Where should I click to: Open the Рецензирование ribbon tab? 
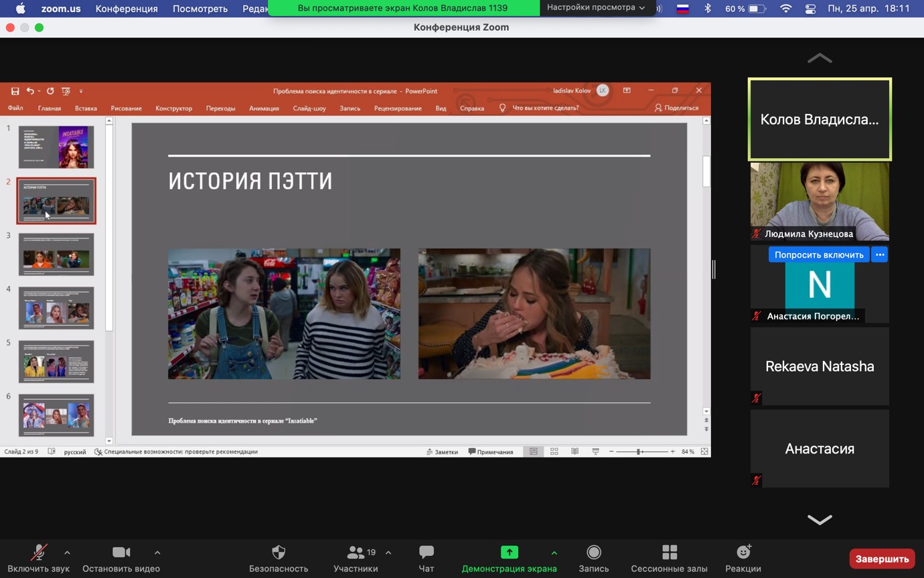(398, 108)
